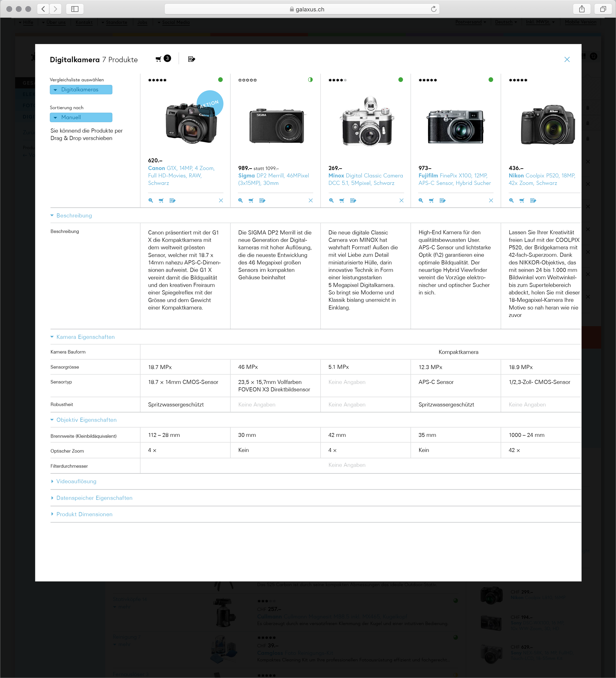Add the Canon G1X to cart
Image resolution: width=616 pixels, height=678 pixels.
161,200
